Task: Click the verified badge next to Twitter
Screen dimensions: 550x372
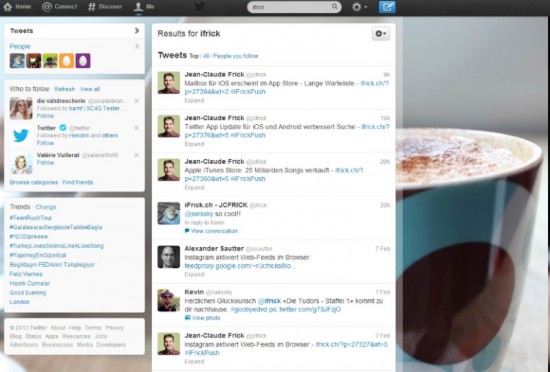Action: point(63,128)
